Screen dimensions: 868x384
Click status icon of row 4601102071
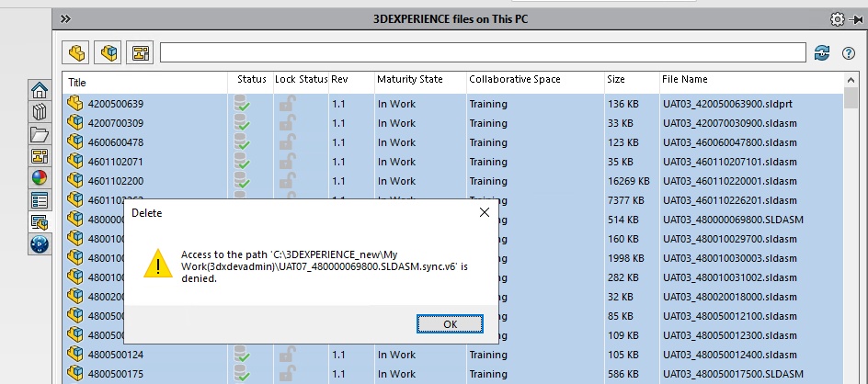pyautogui.click(x=242, y=162)
